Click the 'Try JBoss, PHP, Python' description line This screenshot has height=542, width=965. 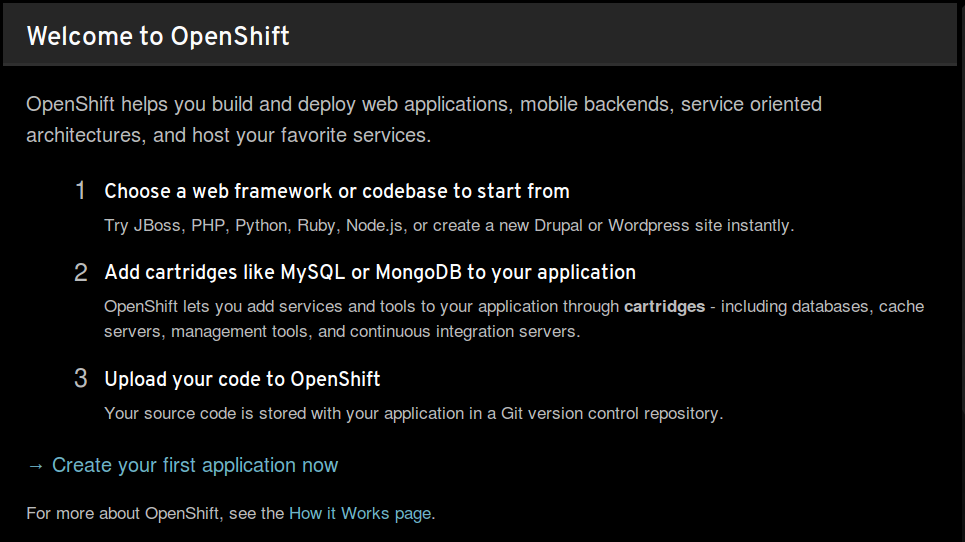pos(449,226)
